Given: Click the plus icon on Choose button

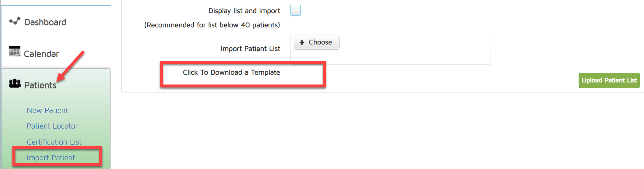Looking at the screenshot, I should point(302,43).
